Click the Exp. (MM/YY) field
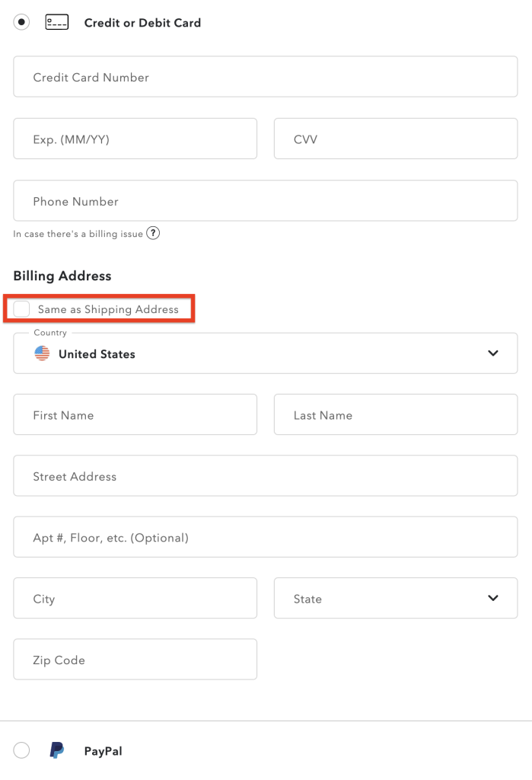This screenshot has width=532, height=780. pos(135,139)
